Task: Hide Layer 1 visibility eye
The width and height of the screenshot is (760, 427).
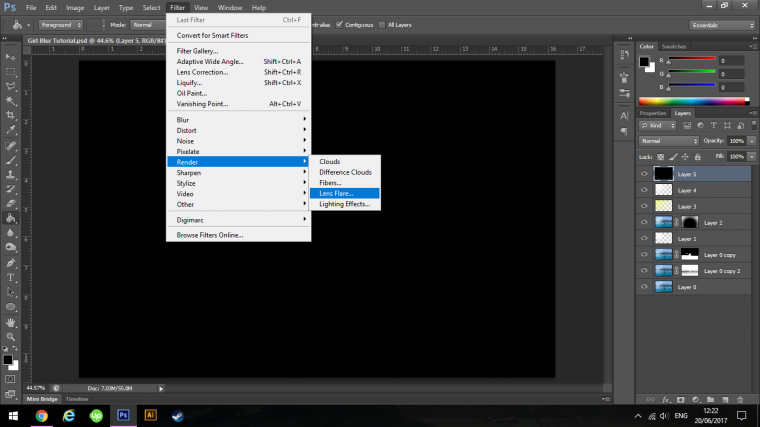Action: pos(644,238)
